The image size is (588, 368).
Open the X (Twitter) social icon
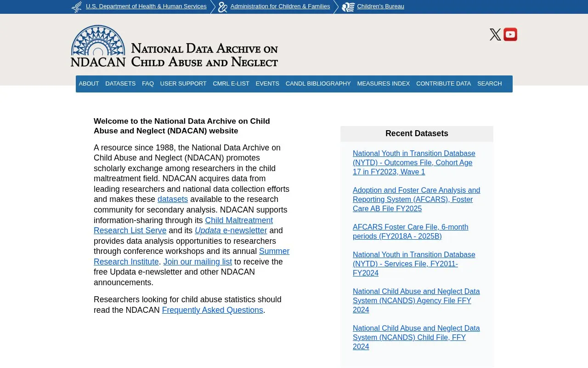pyautogui.click(x=495, y=34)
